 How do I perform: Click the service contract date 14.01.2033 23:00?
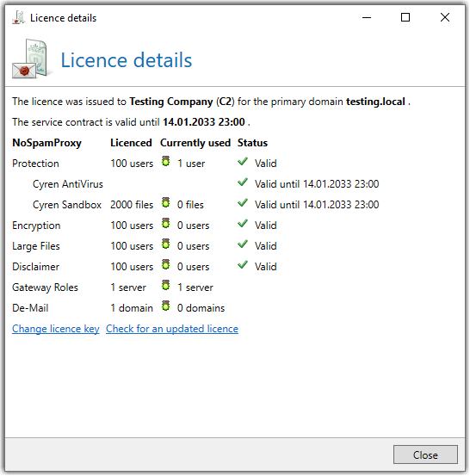coord(204,122)
